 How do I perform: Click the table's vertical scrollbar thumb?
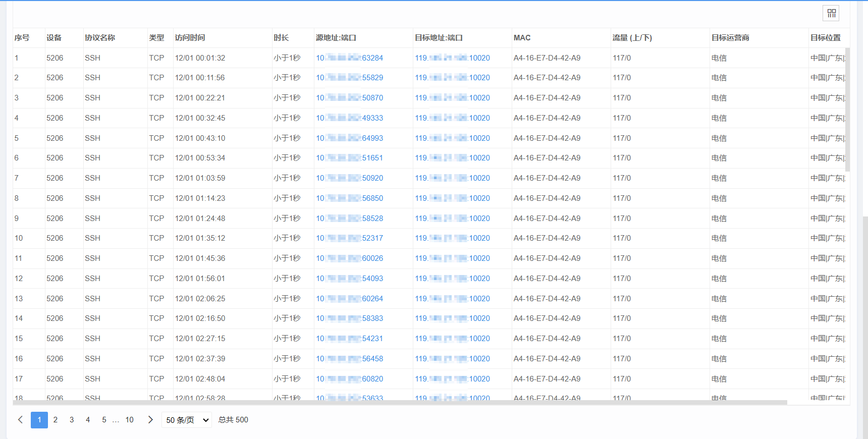click(848, 109)
